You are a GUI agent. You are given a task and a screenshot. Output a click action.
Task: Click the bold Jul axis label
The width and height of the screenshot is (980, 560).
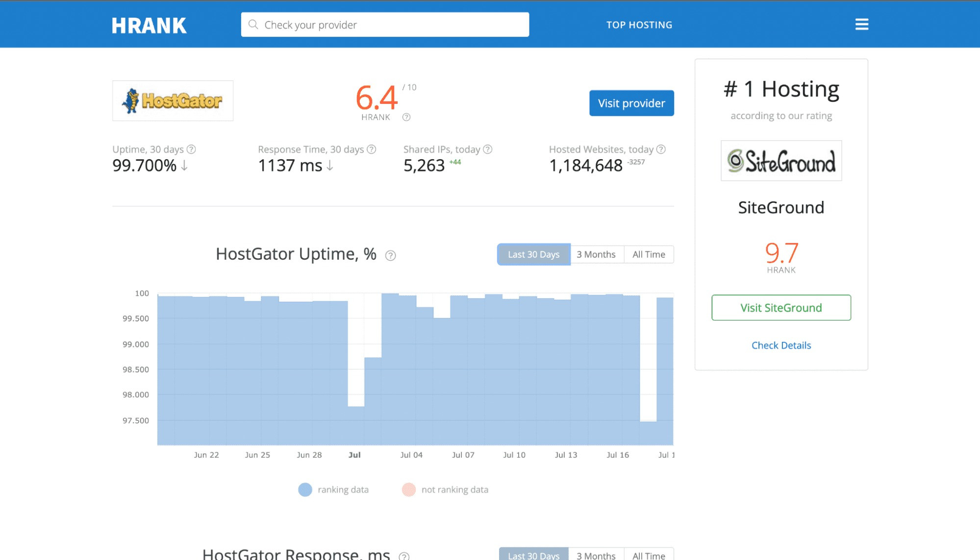click(354, 455)
